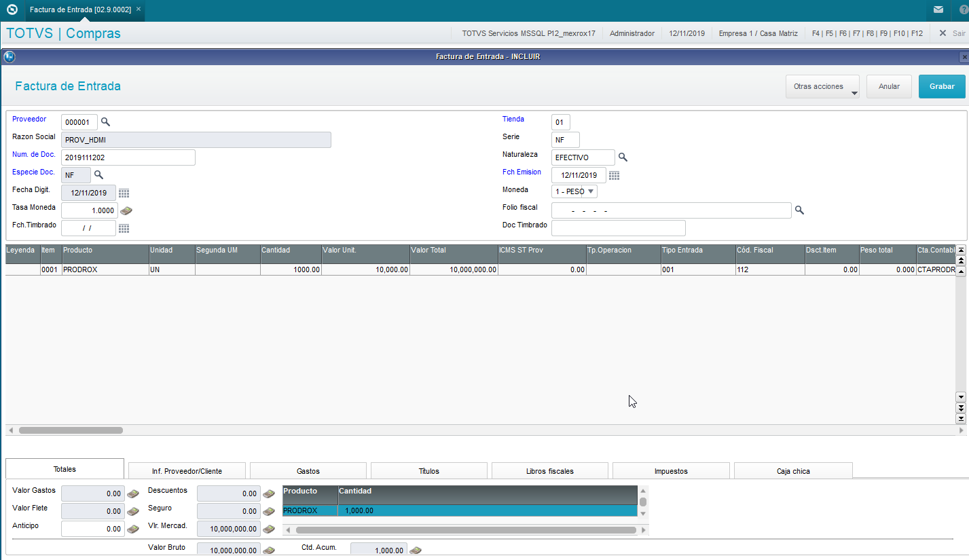969x560 pixels.
Task: Click the Grabar button
Action: [942, 87]
